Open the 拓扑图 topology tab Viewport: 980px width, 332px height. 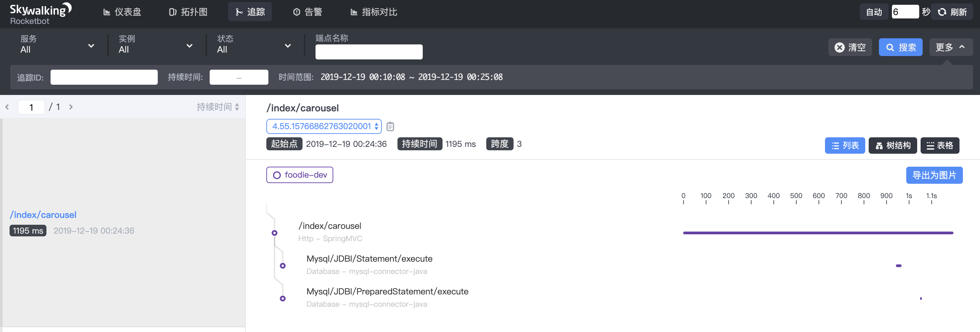pyautogui.click(x=188, y=12)
